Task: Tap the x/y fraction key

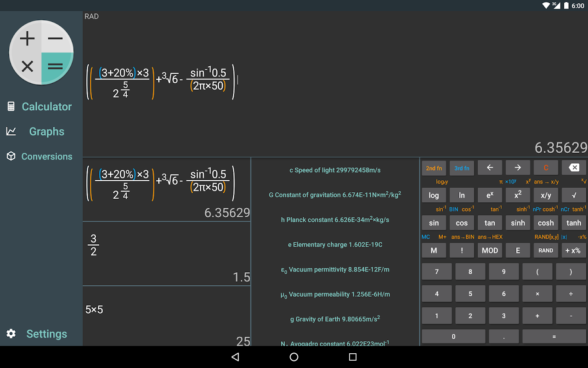Action: (x=546, y=195)
